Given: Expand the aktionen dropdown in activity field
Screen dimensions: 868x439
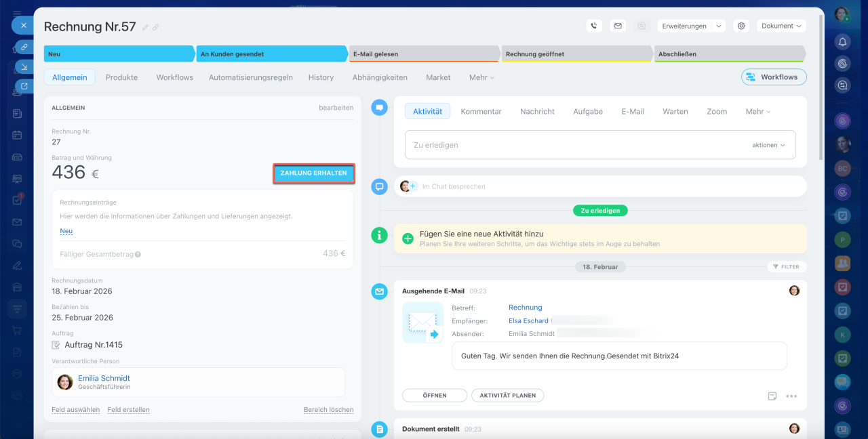Looking at the screenshot, I should pos(768,145).
